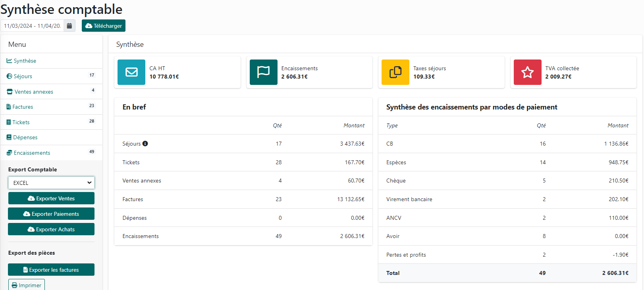Open the EXCEL export format dropdown
Screen dimensions: 644x290
pos(51,183)
